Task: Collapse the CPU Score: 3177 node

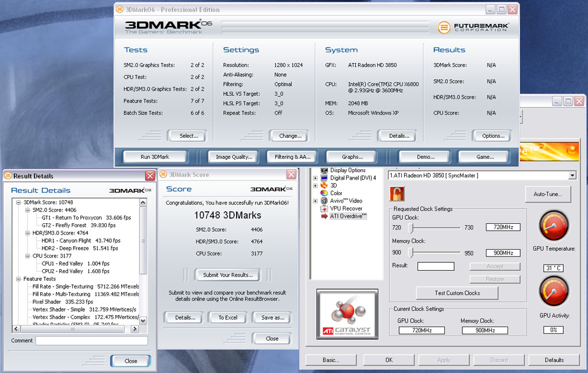Action: (x=28, y=256)
